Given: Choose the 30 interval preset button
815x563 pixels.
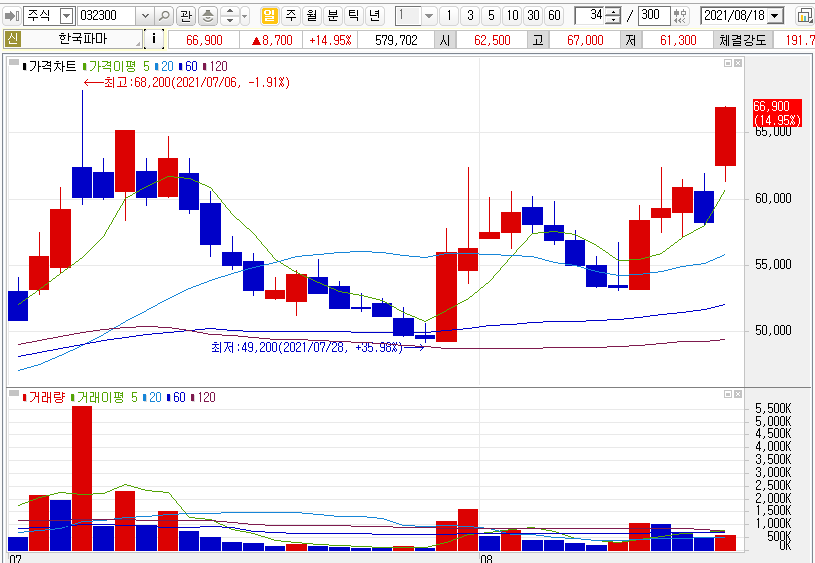Looking at the screenshot, I should [533, 16].
